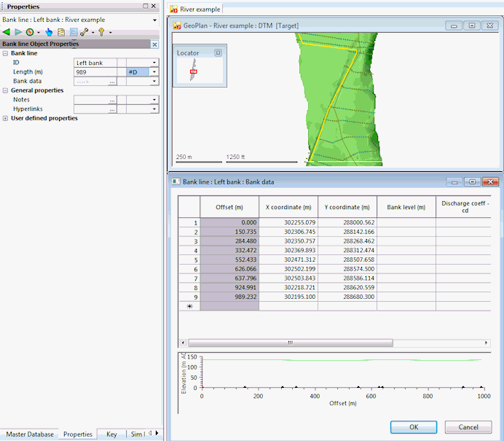
Task: Click the ID field containing Left bank
Action: pos(95,63)
